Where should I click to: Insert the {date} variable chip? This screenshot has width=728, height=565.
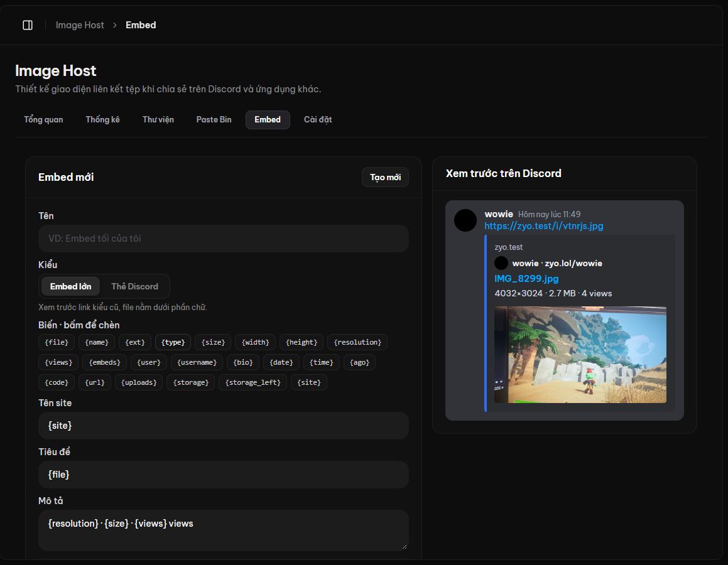281,362
